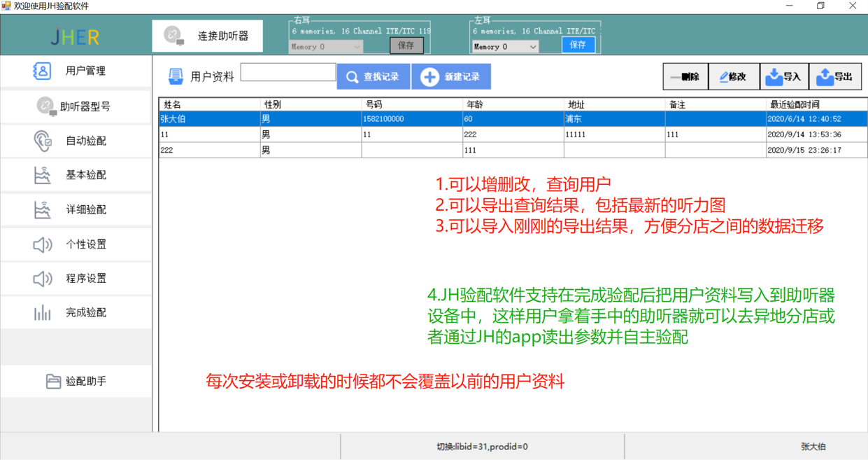
Task: Click the 修改 edit button
Action: pos(733,77)
